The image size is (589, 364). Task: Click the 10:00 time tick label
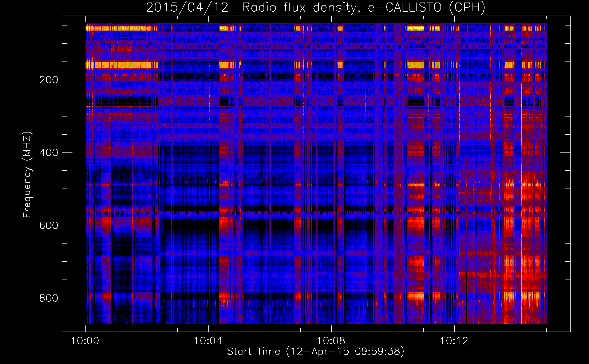(85, 341)
